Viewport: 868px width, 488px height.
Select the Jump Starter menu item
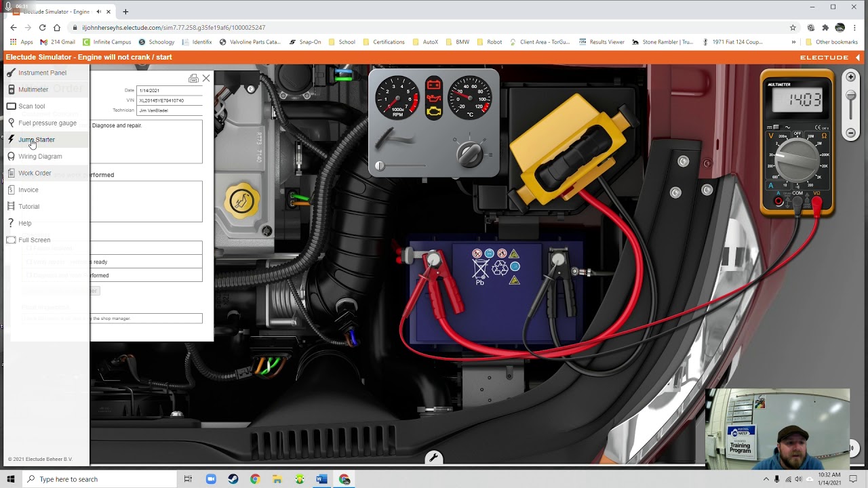click(x=31, y=140)
